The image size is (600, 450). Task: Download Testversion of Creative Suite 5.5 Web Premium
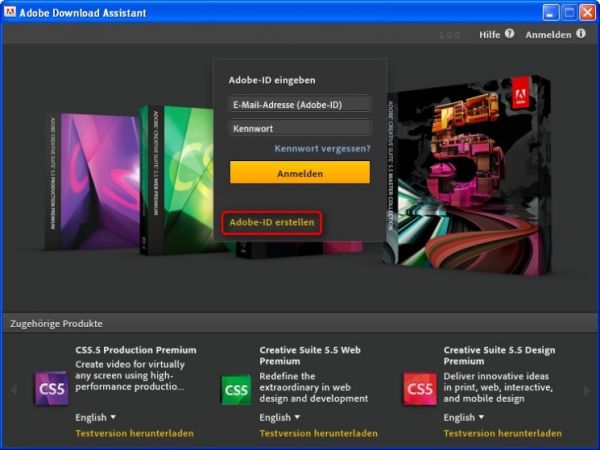pos(318,434)
